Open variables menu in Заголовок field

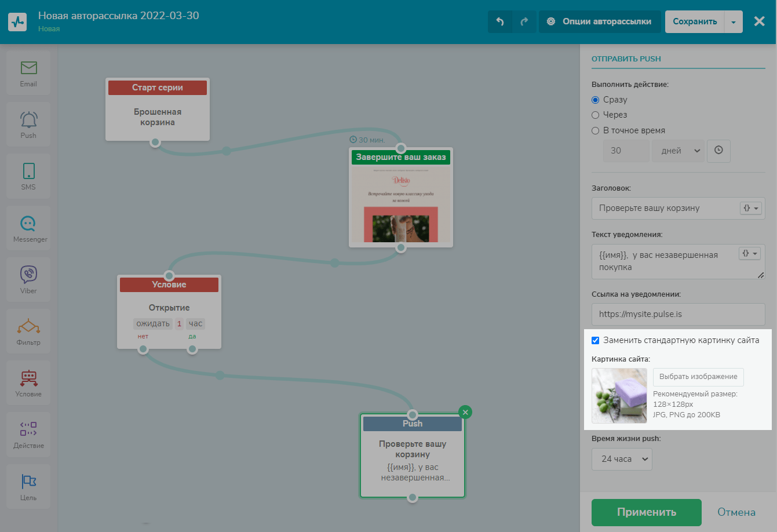point(750,208)
